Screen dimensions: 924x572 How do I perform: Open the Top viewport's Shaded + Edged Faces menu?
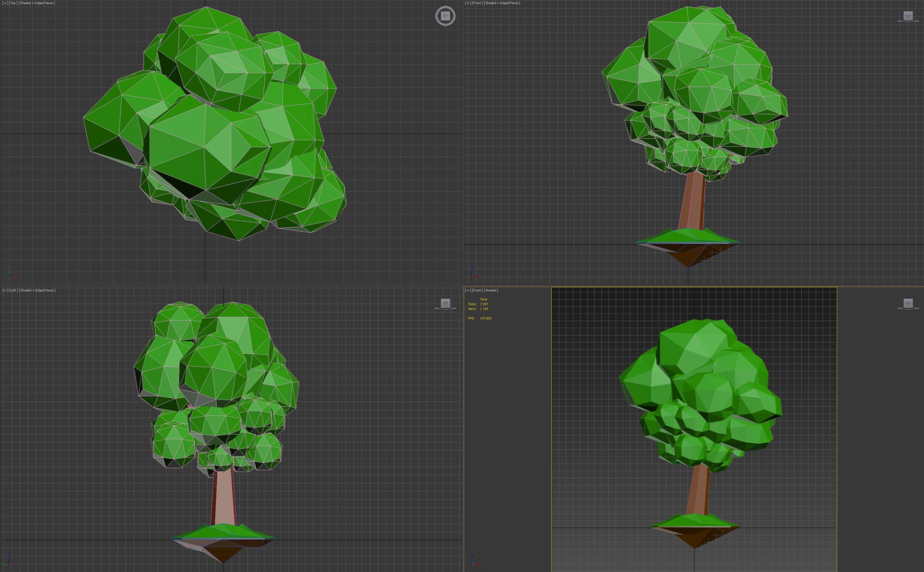(x=37, y=3)
